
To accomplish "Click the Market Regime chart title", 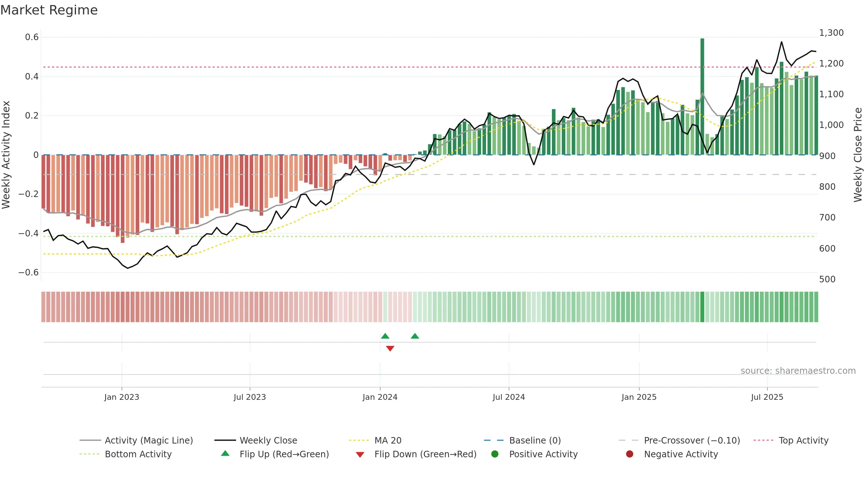I will coord(49,10).
